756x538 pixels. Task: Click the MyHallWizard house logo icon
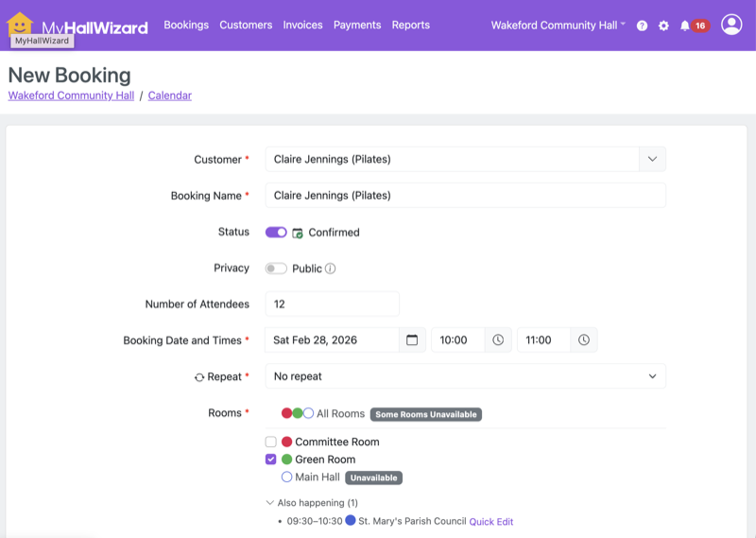tap(20, 24)
